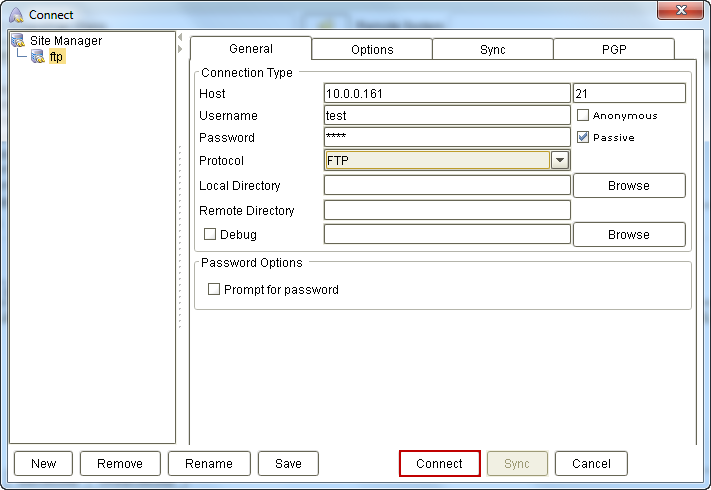Open the Sync tab
The height and width of the screenshot is (490, 711).
click(492, 49)
